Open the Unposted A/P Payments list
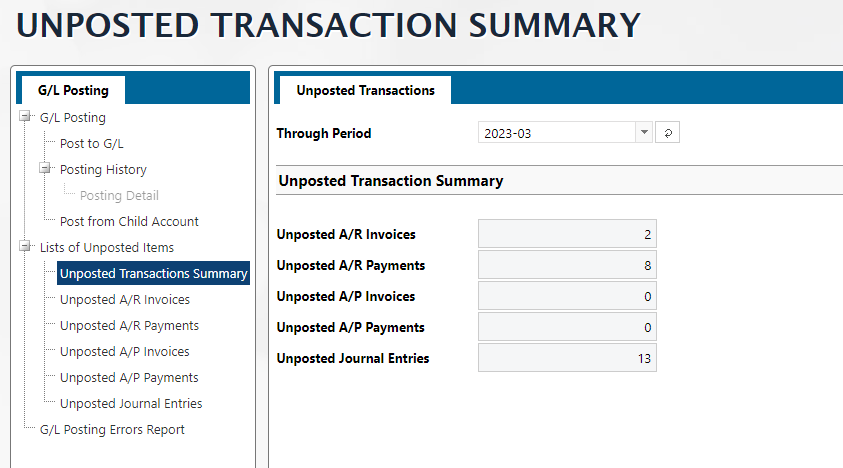This screenshot has height=468, width=843. tap(129, 378)
